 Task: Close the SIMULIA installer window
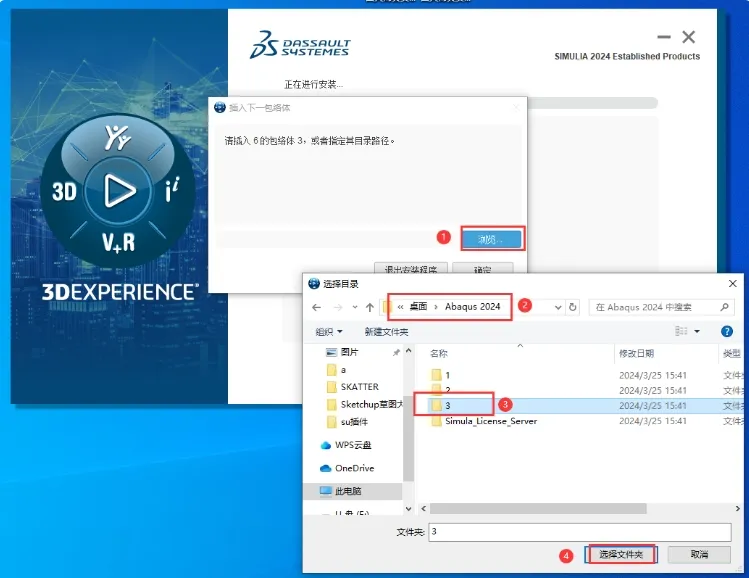pyautogui.click(x=688, y=37)
